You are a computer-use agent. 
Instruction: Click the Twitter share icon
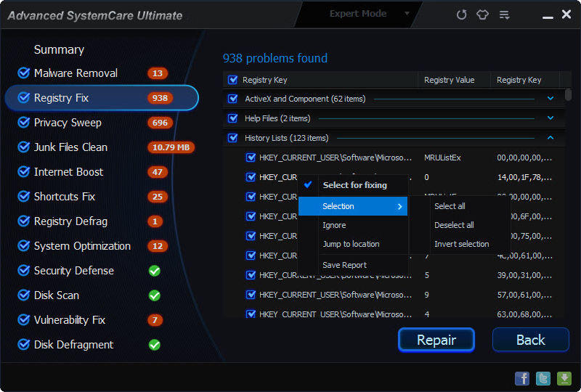[543, 378]
